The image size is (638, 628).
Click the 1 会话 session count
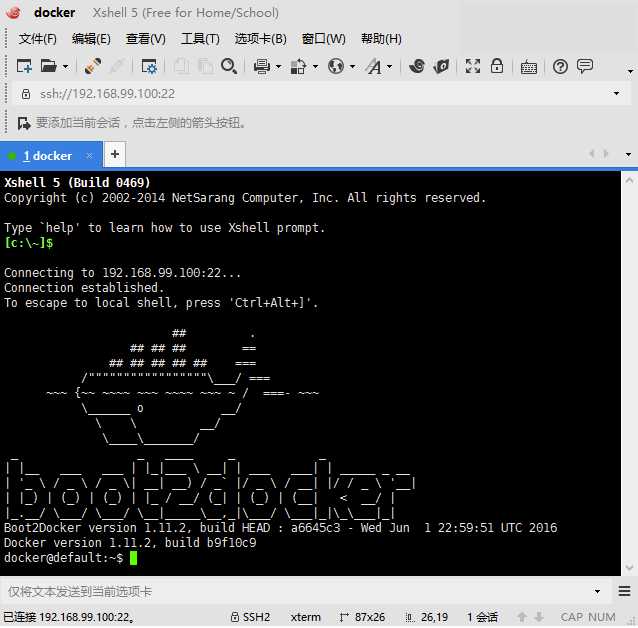pos(482,617)
